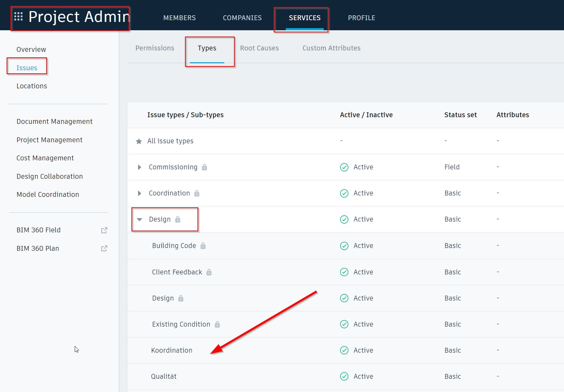
Task: Toggle Active status for the Koordination sub-type
Action: tap(344, 350)
